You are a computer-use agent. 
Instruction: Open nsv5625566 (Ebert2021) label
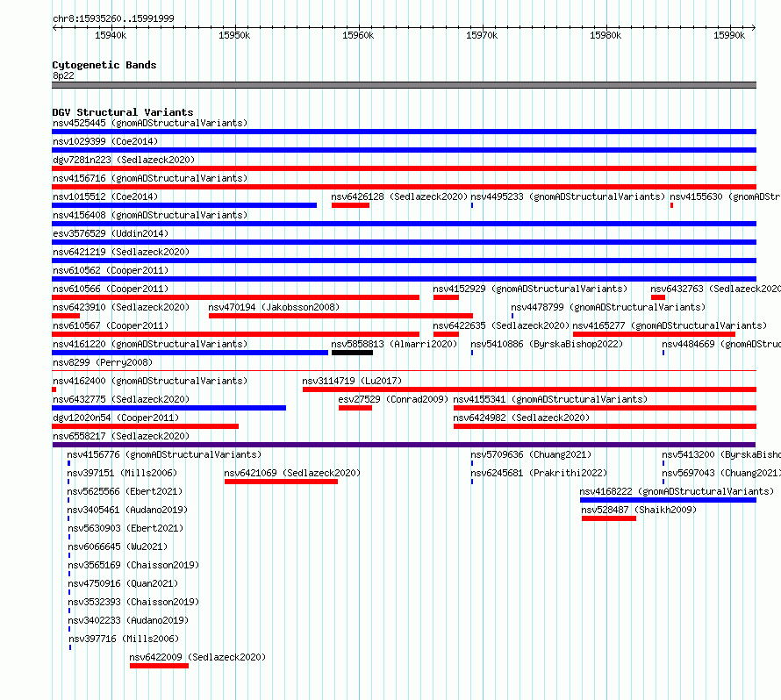tap(125, 491)
